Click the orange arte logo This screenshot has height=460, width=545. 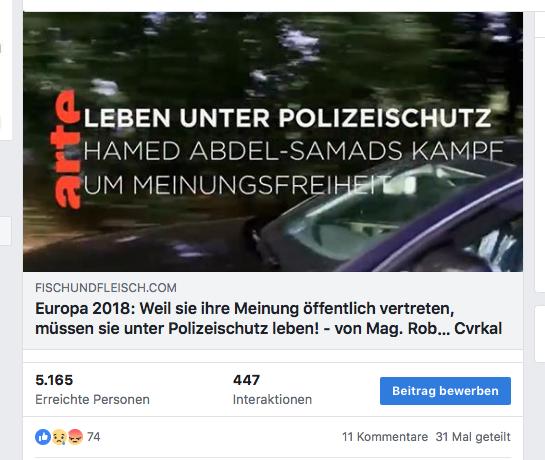(x=65, y=149)
